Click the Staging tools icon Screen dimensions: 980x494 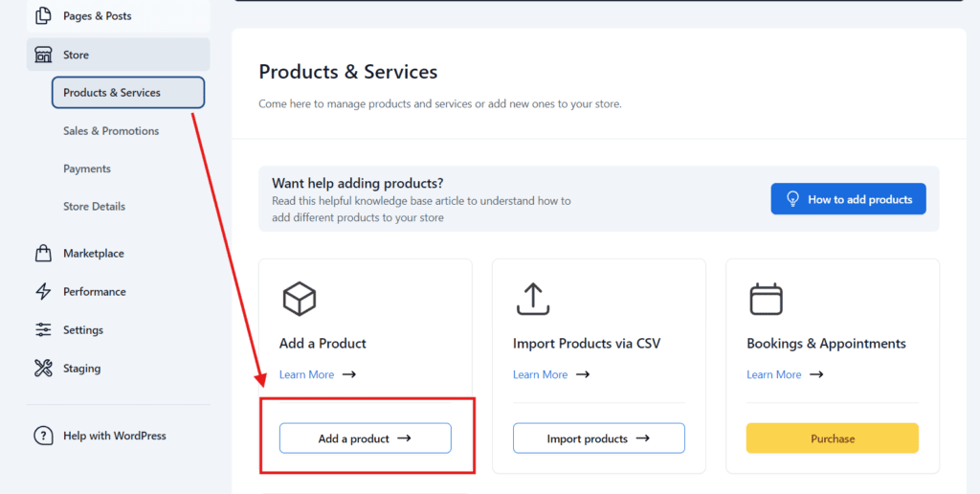click(43, 369)
